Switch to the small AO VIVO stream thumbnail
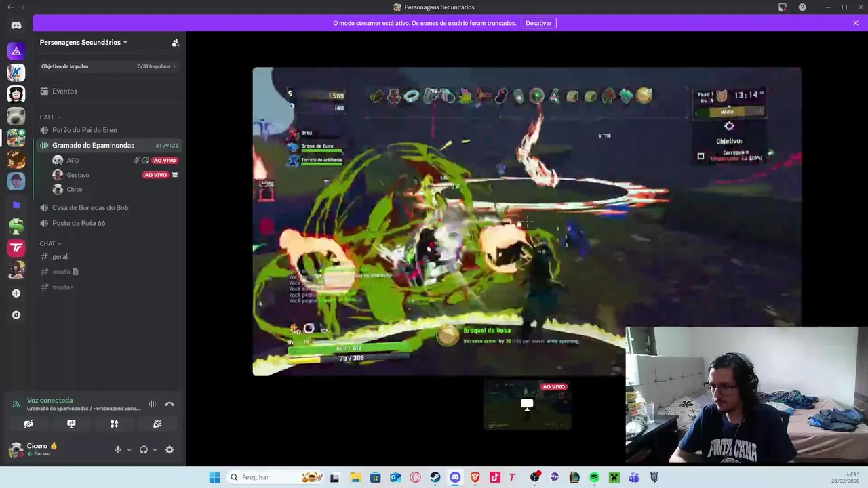The height and width of the screenshot is (488, 868). tap(527, 405)
